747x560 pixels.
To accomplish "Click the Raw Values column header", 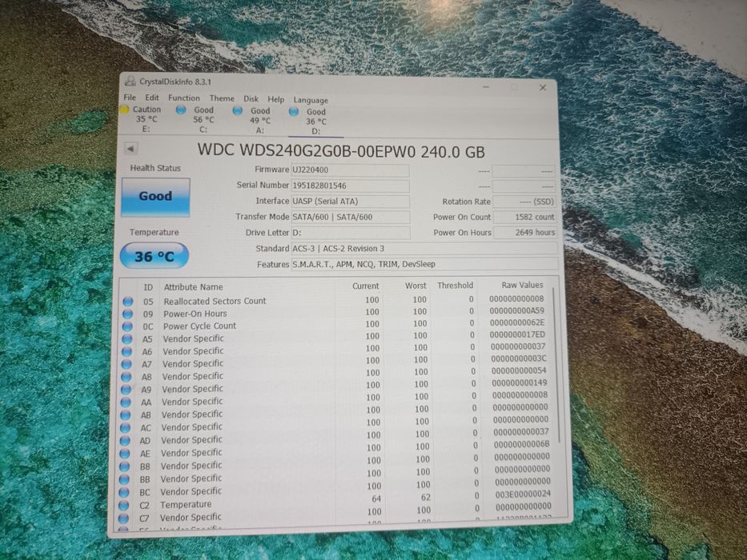I will click(x=522, y=285).
